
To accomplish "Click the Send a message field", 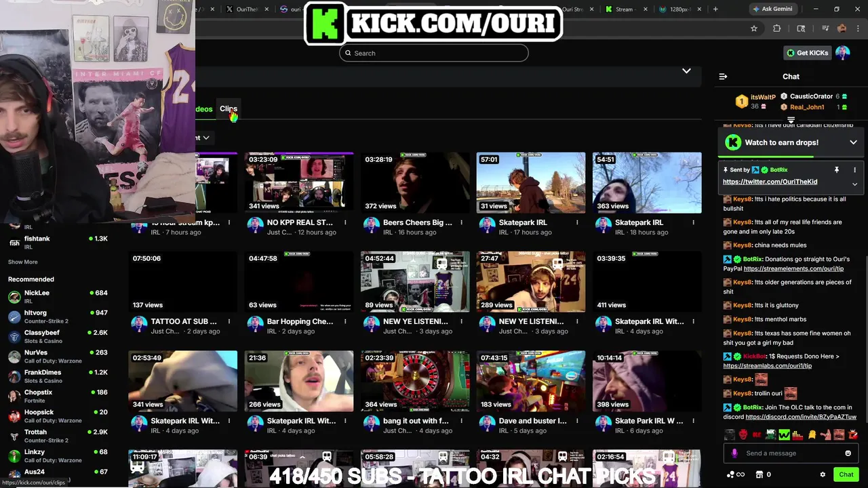I will (790, 453).
